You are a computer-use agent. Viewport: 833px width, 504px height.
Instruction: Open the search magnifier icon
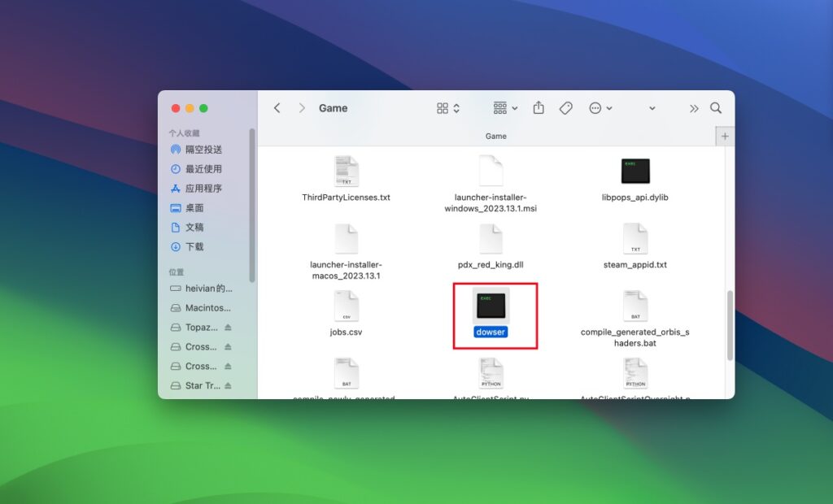click(x=716, y=108)
